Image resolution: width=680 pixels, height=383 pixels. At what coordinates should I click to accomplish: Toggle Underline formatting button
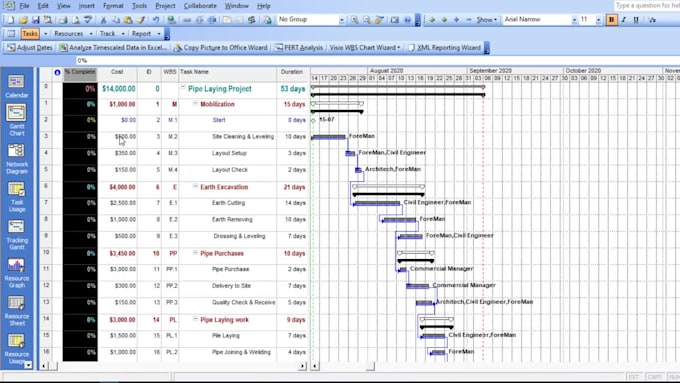[636, 20]
